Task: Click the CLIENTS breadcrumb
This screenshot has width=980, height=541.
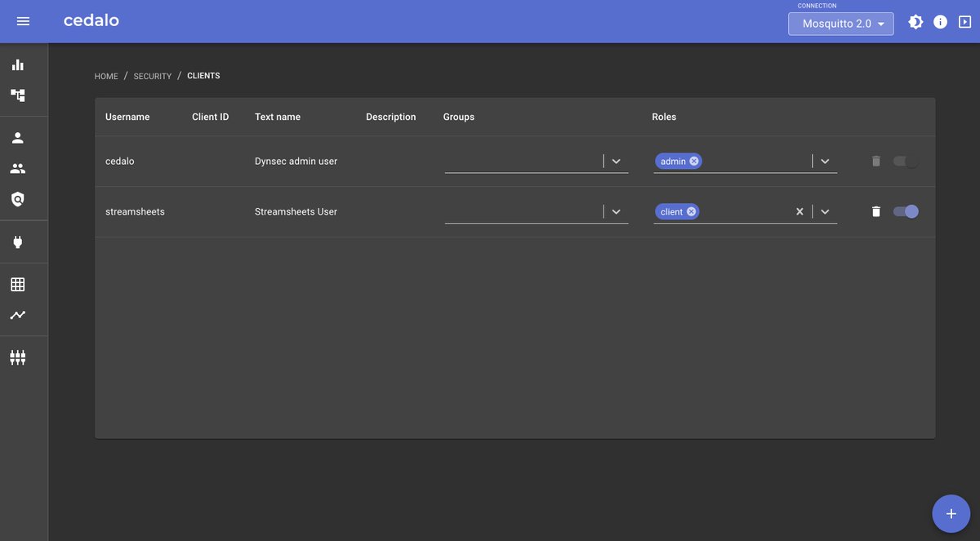Action: pyautogui.click(x=203, y=76)
